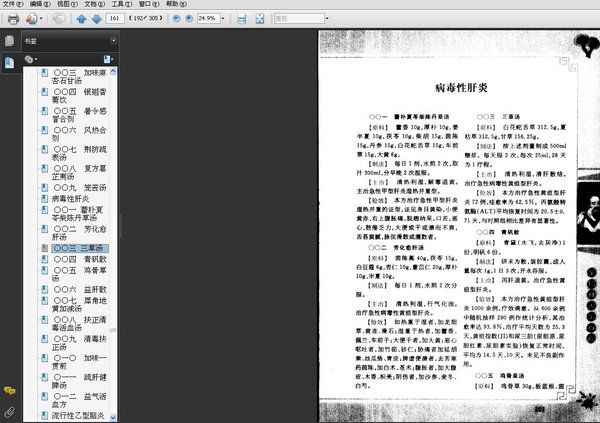Open the bookmarks Options gear menu
Viewport: 600px width, 423px height.
31,59
